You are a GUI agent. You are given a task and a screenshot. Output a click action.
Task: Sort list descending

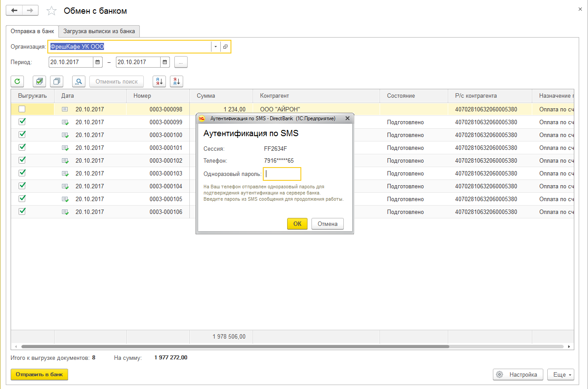pos(177,81)
